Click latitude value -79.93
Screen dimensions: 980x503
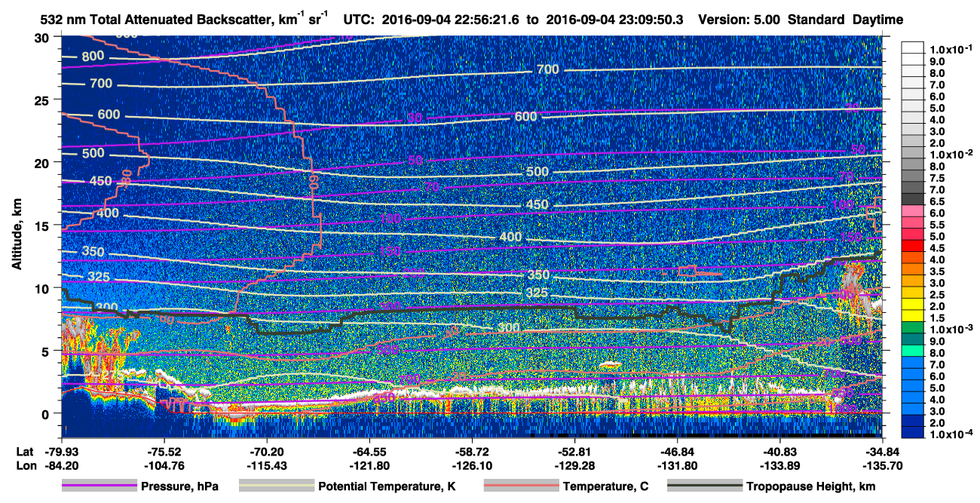click(61, 451)
